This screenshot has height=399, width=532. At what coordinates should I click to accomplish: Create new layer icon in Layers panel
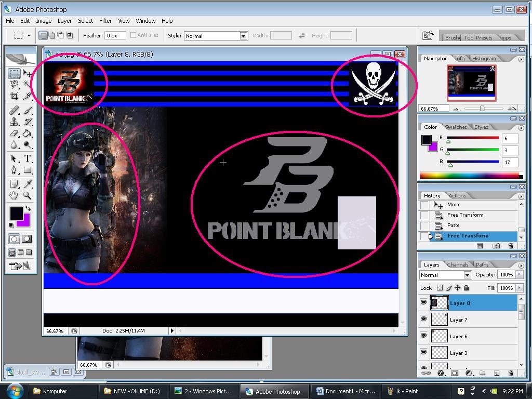(x=497, y=373)
